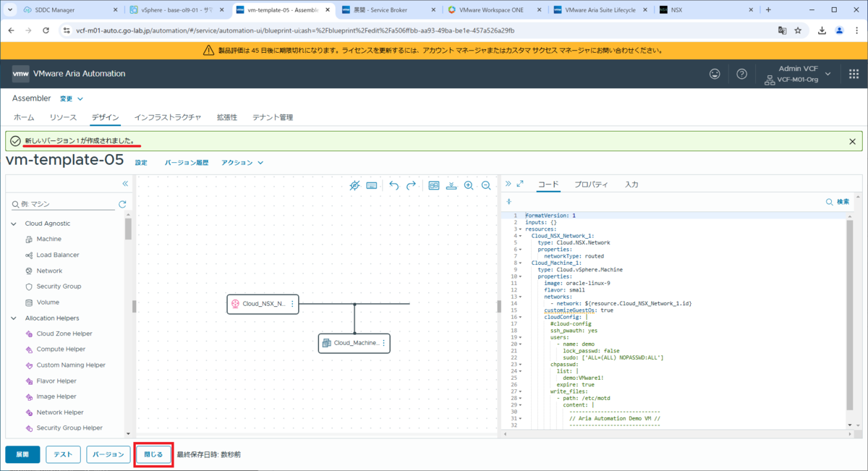868x471 pixels.
Task: Open browser tab list dropdown arrow
Action: tap(10, 9)
